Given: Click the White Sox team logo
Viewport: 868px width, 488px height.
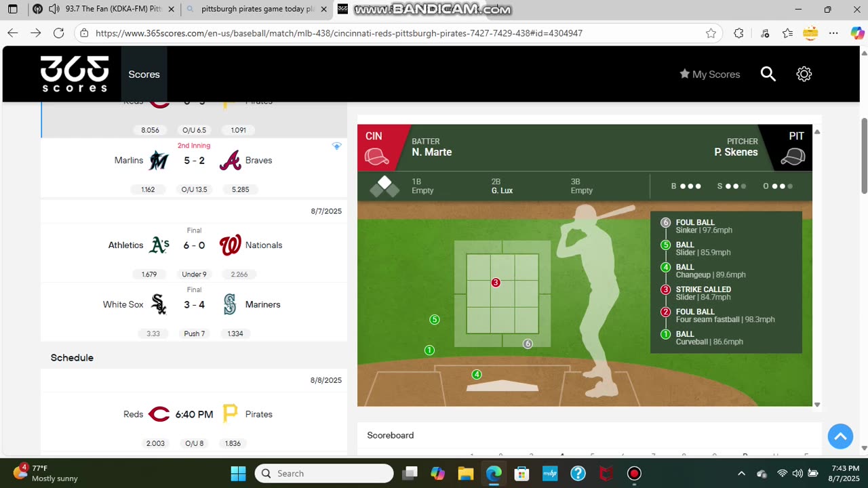Looking at the screenshot, I should (159, 304).
